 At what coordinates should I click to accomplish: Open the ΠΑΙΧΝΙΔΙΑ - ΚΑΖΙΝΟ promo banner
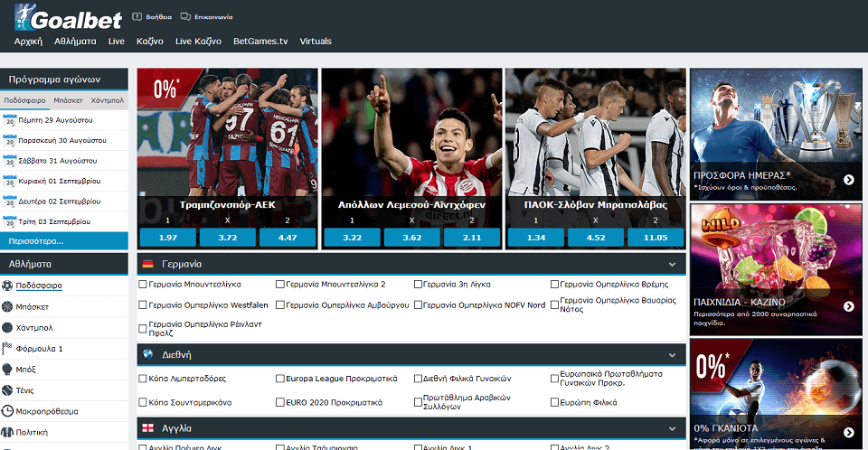click(x=776, y=269)
